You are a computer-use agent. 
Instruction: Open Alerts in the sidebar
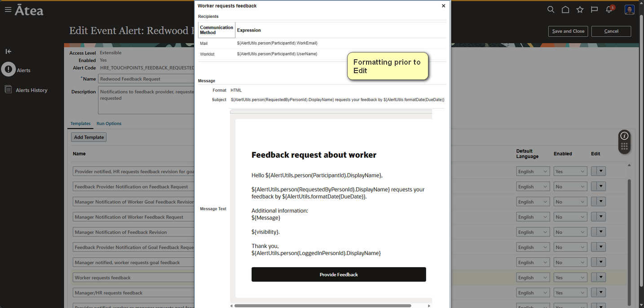coord(23,70)
